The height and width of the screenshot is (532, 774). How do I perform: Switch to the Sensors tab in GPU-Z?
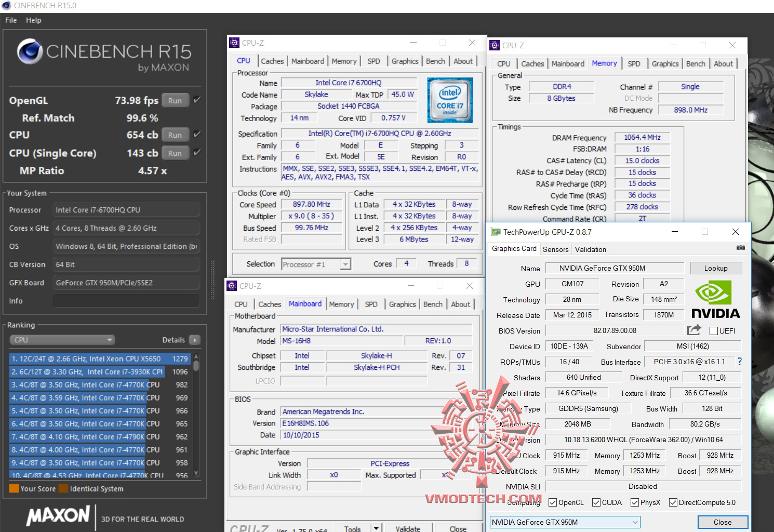(555, 249)
